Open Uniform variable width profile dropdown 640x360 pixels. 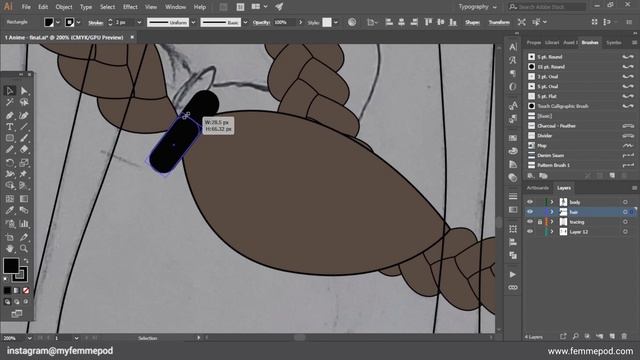click(x=193, y=22)
